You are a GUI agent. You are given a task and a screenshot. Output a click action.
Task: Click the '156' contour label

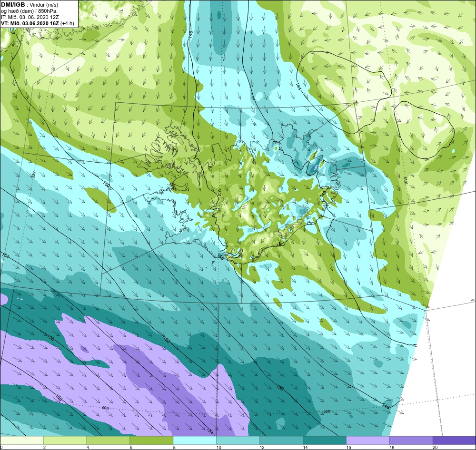pos(50,337)
